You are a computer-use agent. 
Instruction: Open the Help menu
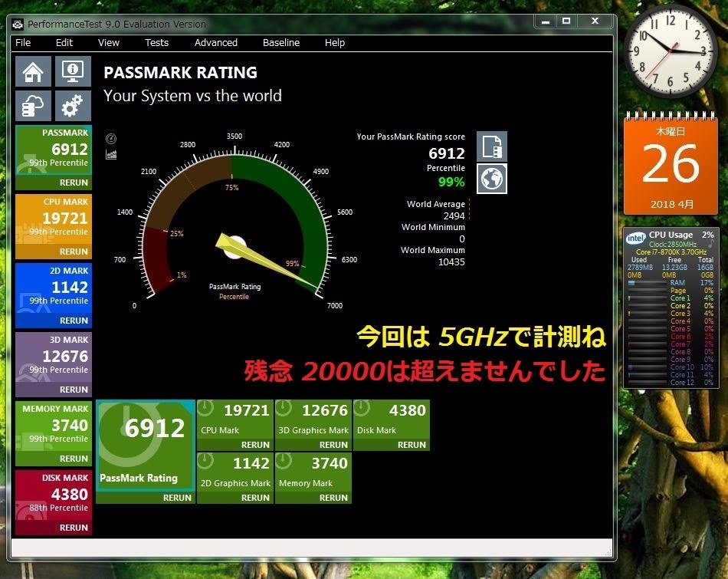click(335, 43)
